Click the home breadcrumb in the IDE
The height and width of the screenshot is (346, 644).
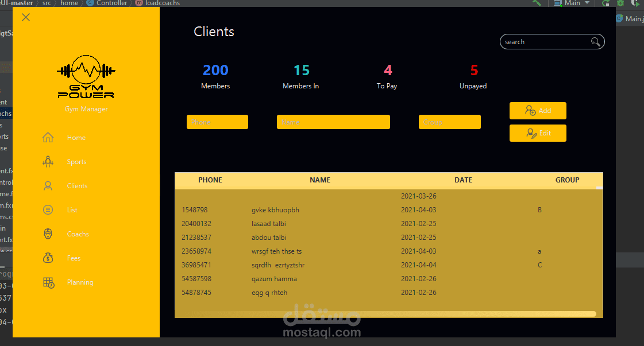click(70, 3)
